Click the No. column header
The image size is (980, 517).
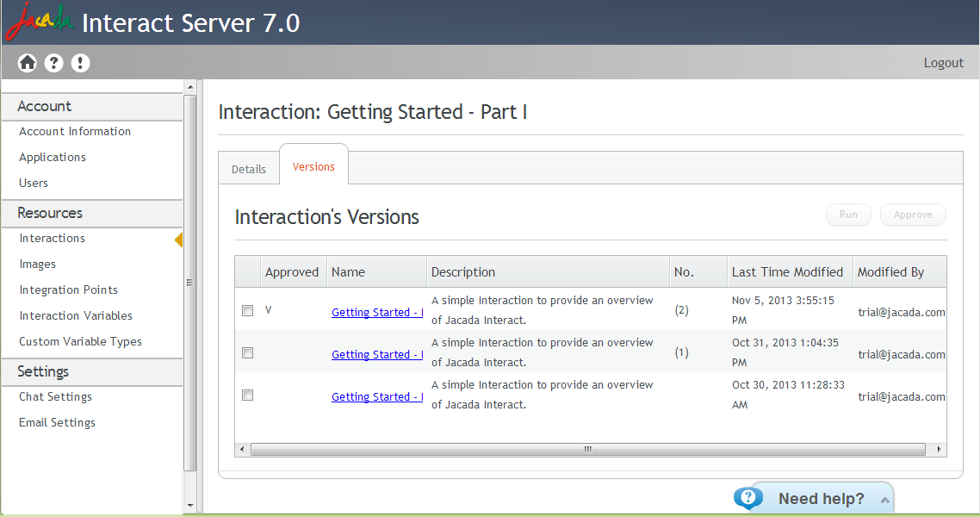point(698,272)
